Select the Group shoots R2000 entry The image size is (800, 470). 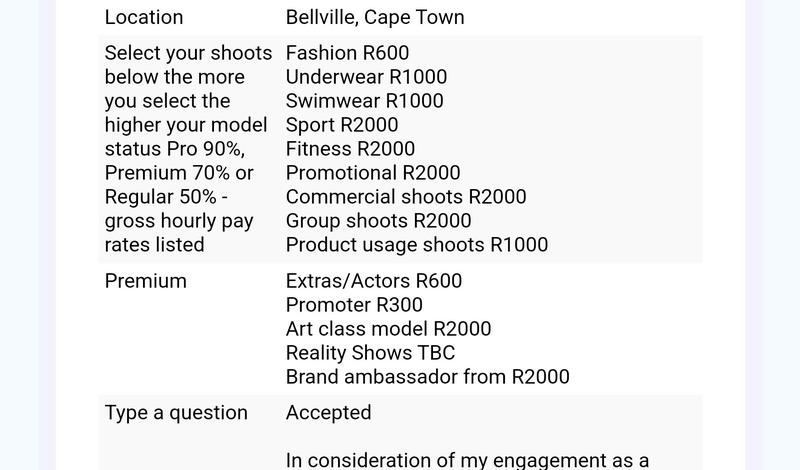pyautogui.click(x=379, y=221)
